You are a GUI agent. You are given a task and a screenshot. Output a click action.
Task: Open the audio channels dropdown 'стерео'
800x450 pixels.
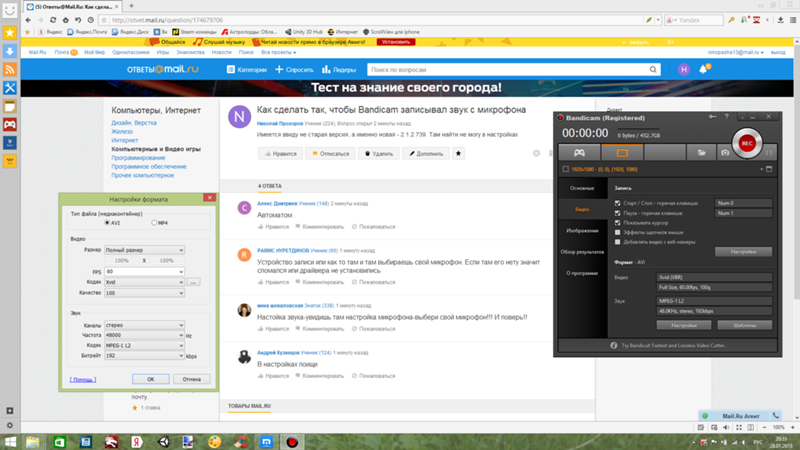(x=144, y=325)
